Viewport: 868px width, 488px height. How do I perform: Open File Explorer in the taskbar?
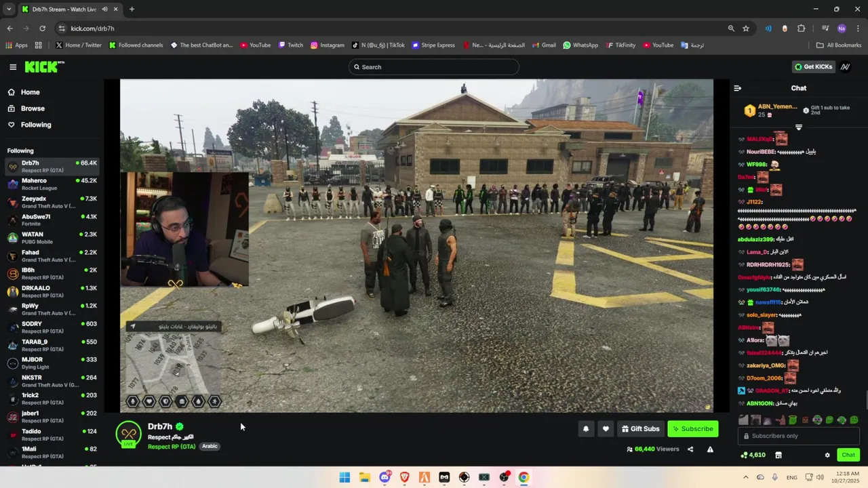[x=364, y=477]
